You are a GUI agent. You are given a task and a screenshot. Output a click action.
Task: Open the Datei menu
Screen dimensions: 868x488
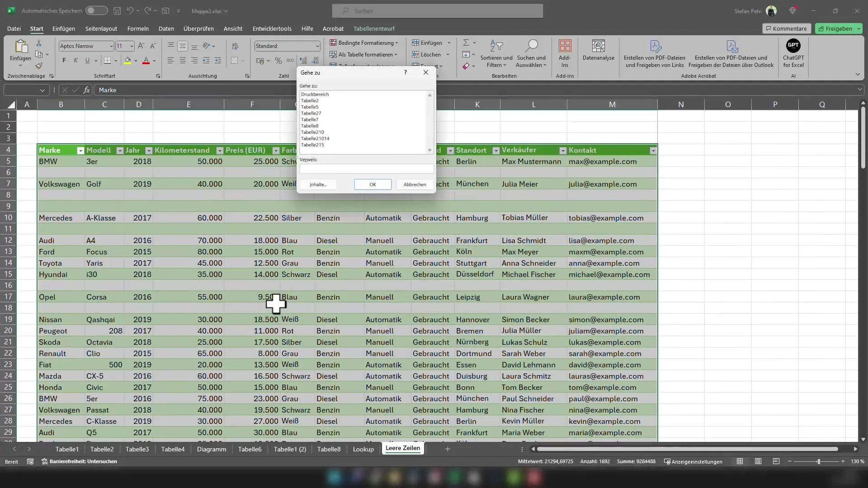coord(14,28)
